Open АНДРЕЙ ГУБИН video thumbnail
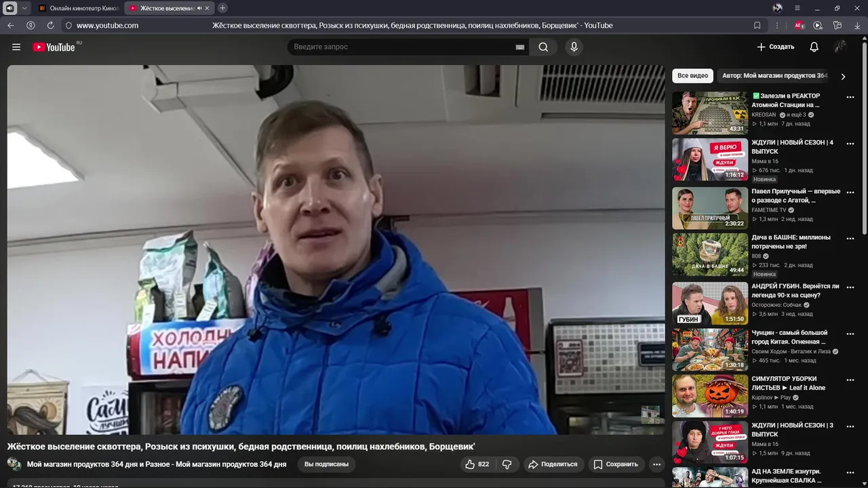Viewport: 868px width, 488px height. [x=710, y=303]
